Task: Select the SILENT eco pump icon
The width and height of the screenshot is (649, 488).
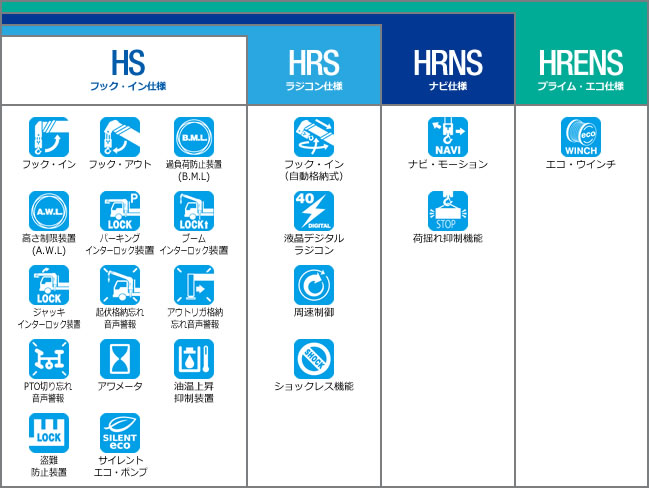Action: (x=120, y=434)
